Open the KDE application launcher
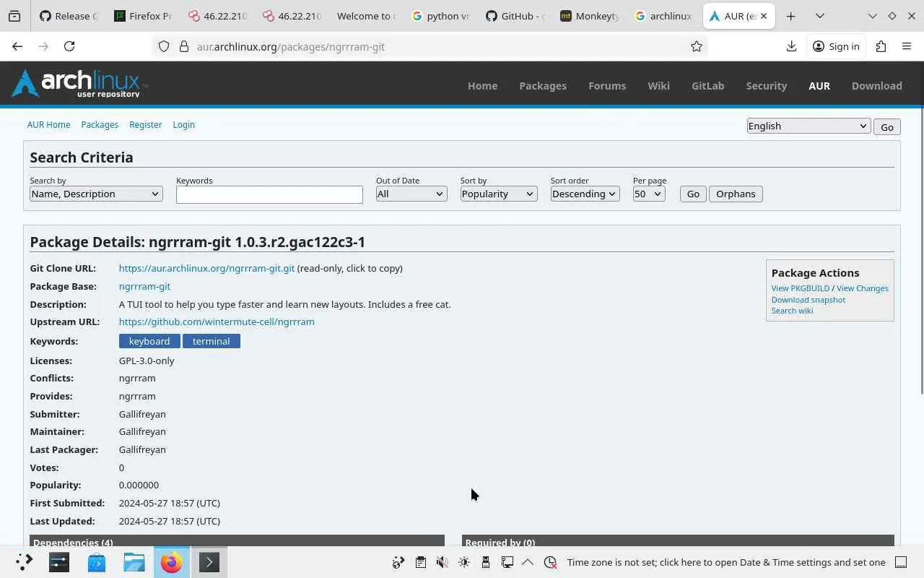Screen dimensions: 924x578 tap(23, 562)
